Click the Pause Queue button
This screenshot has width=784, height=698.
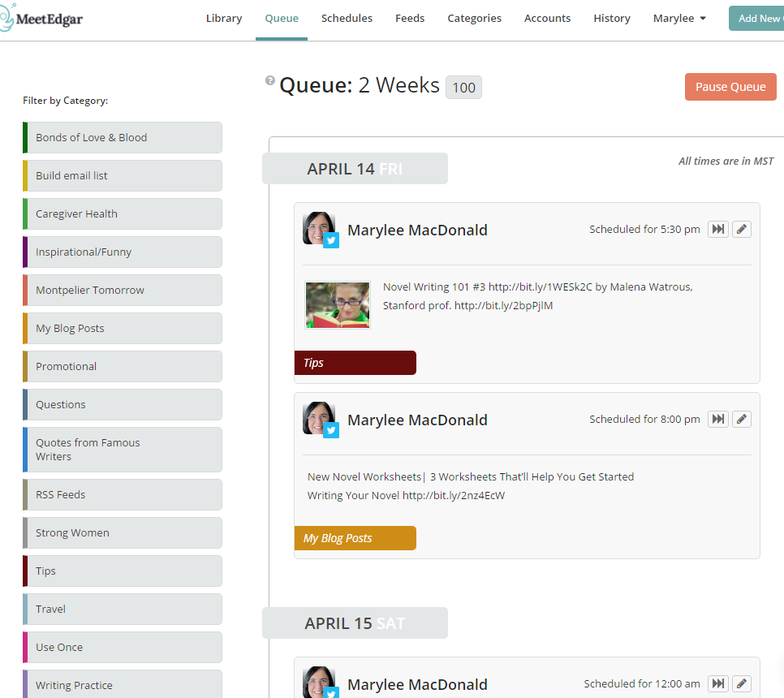[x=730, y=87]
